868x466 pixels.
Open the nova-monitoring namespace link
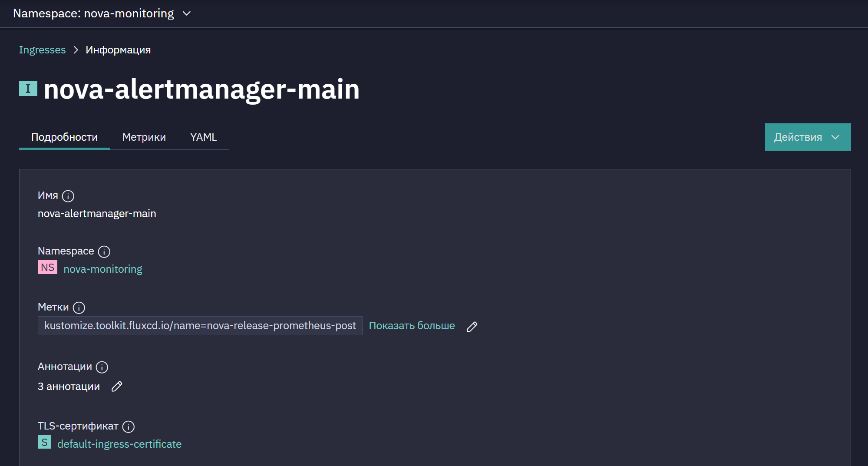(x=103, y=269)
